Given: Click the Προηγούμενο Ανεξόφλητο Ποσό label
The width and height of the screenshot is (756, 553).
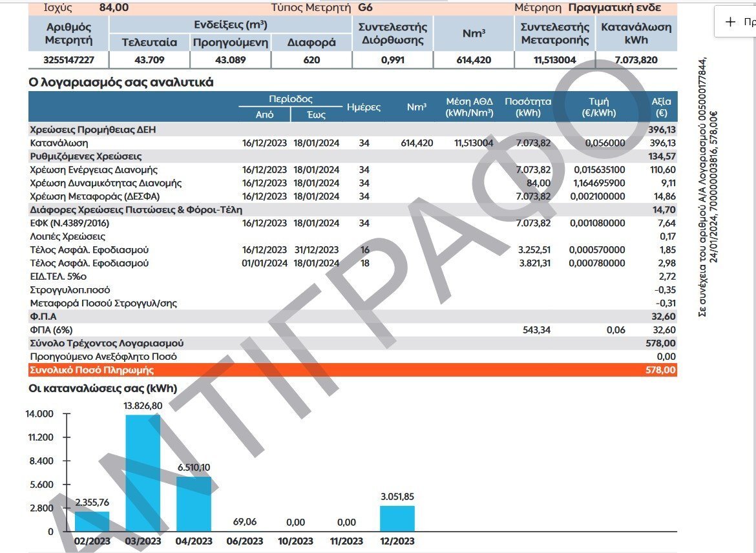Looking at the screenshot, I should (103, 357).
